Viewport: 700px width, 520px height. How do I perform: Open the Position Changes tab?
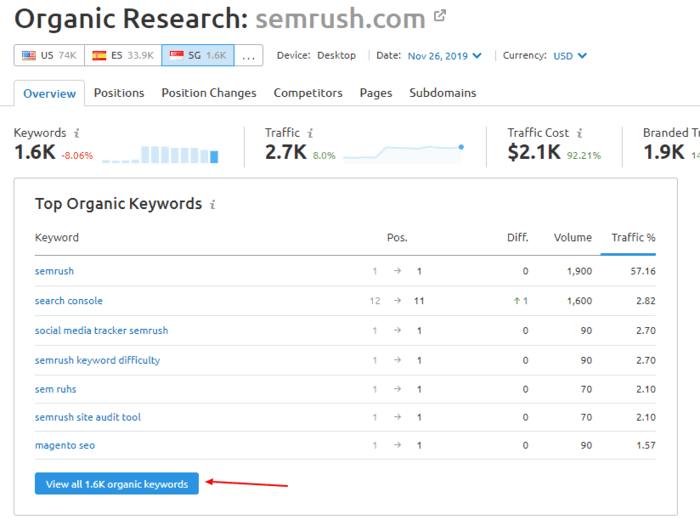pyautogui.click(x=209, y=93)
